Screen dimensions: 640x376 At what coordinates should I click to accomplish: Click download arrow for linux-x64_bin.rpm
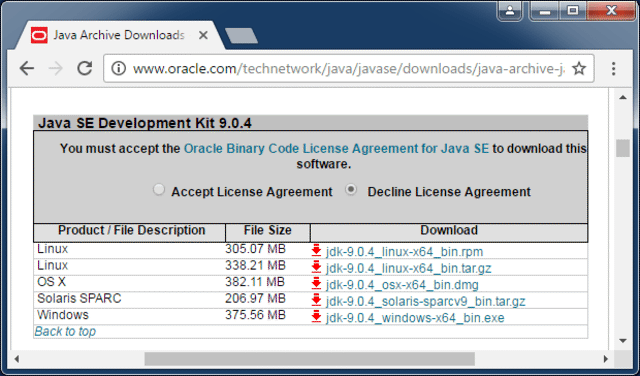coord(316,251)
